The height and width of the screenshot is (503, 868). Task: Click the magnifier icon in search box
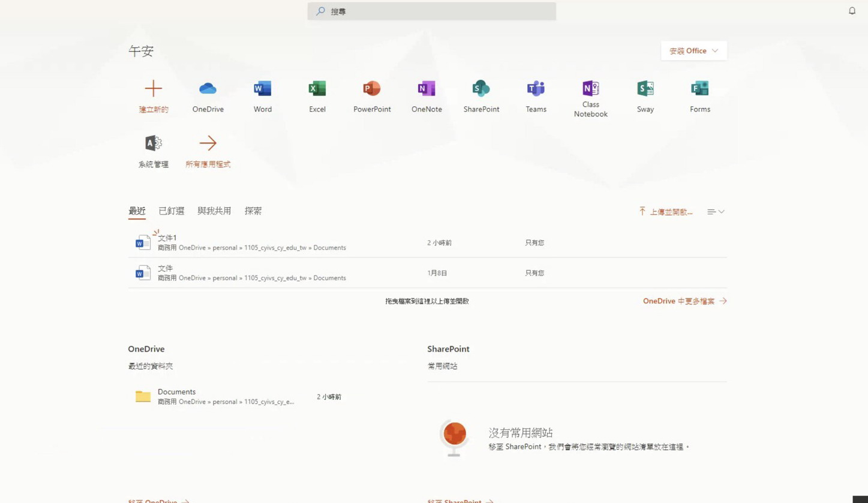320,11
